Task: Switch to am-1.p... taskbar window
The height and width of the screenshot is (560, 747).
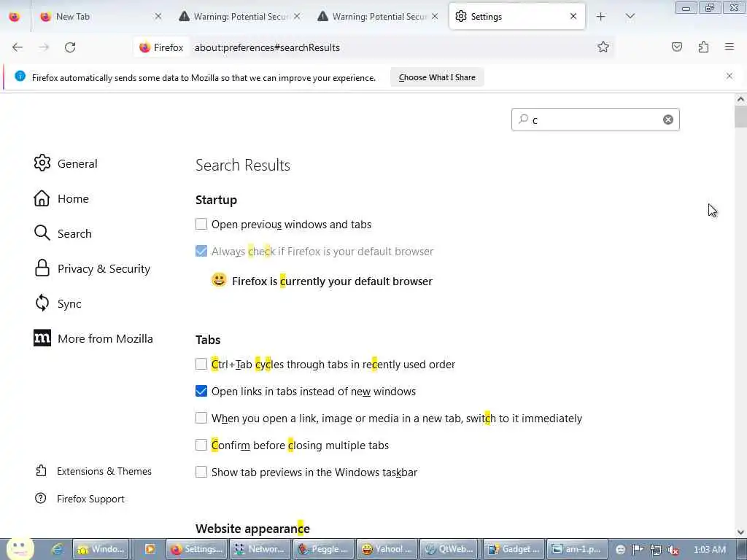Action: (578, 549)
